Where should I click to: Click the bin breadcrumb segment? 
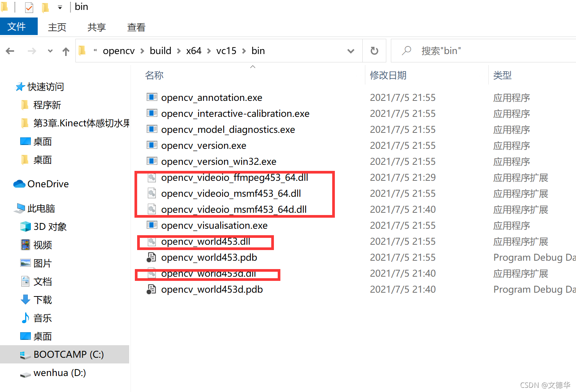[x=258, y=51]
